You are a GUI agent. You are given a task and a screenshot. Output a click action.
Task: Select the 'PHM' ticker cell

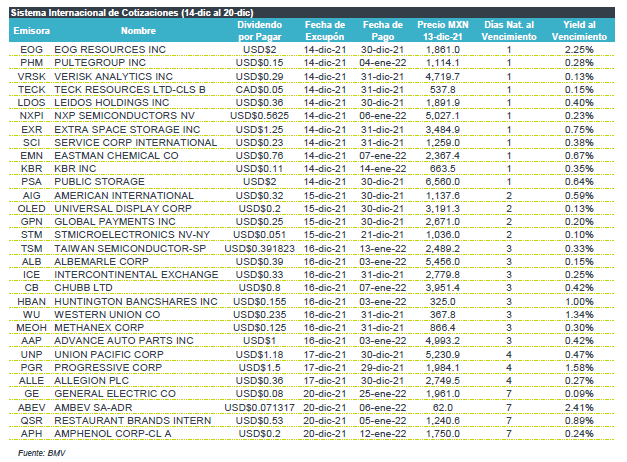[32, 63]
